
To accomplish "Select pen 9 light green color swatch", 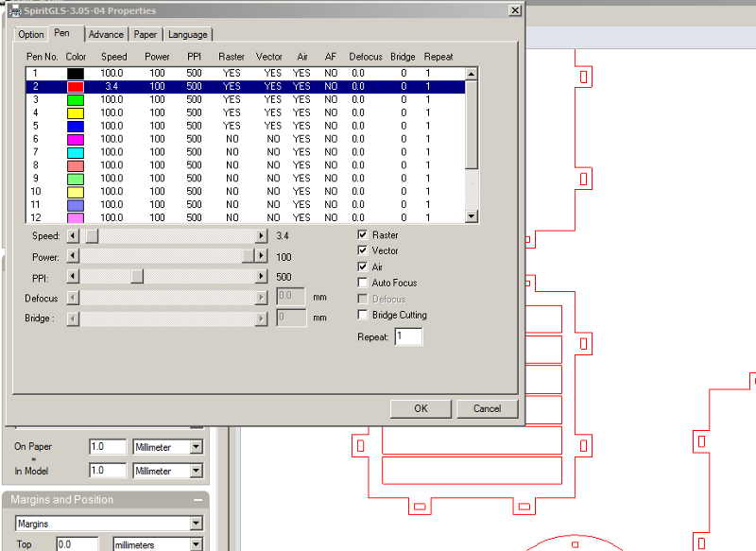I will (76, 179).
